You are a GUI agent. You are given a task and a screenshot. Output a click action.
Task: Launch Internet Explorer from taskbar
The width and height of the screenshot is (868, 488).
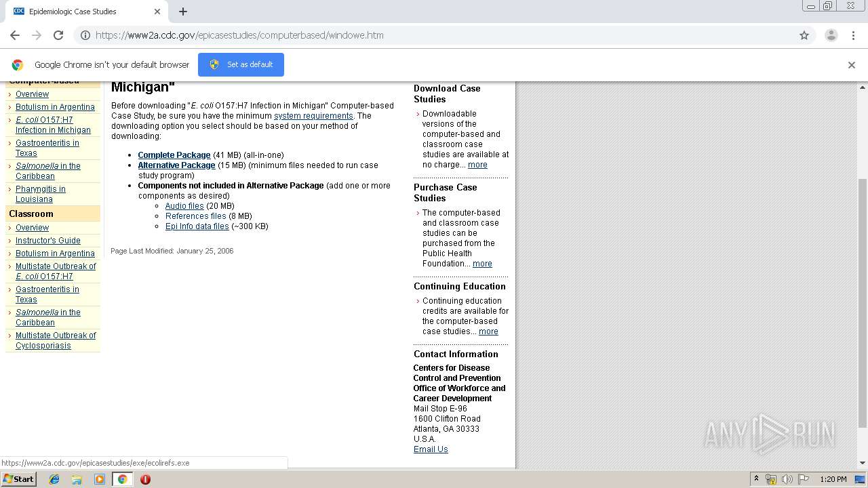coord(54,479)
